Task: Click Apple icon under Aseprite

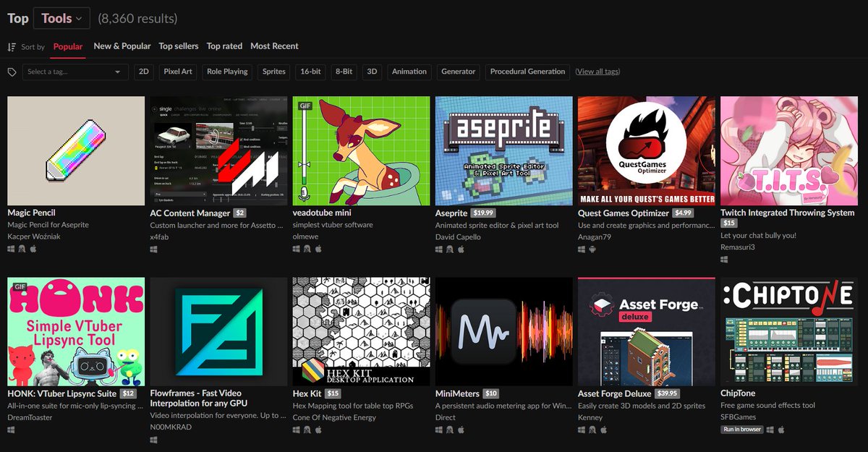Action: coord(460,249)
